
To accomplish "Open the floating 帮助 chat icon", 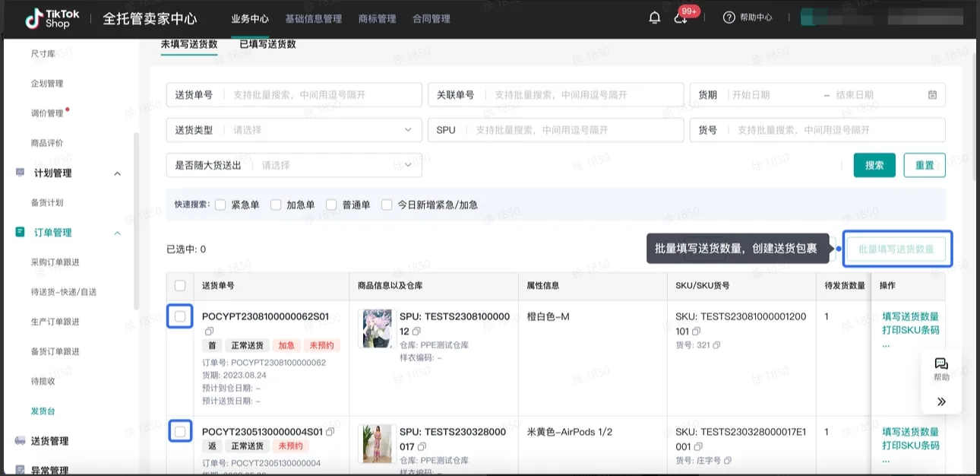I will click(941, 364).
